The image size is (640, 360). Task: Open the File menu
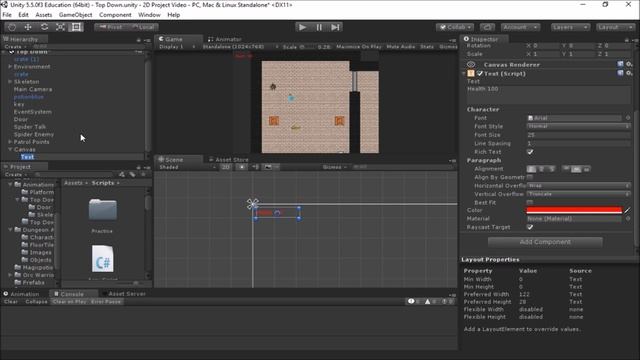[7, 15]
